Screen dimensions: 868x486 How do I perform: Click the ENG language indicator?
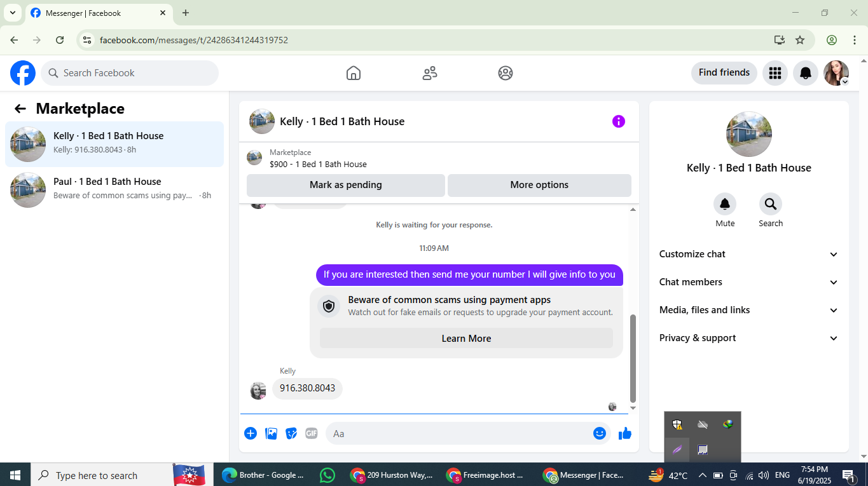click(782, 475)
